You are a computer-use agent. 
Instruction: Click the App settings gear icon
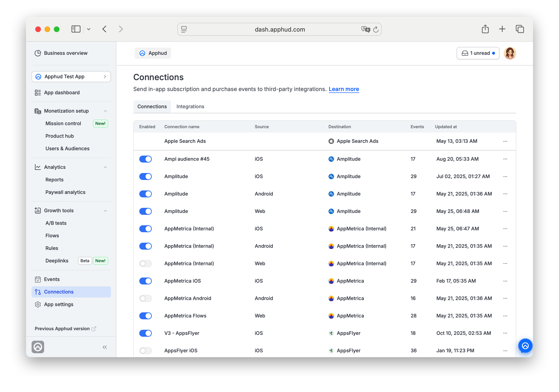[x=38, y=304]
